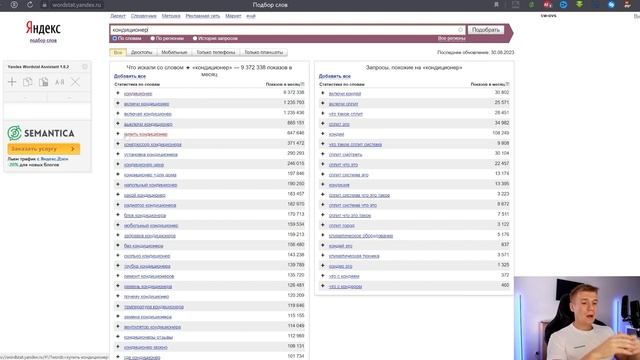Screen dimensions: 640x360
Task: Clear the search field with the X icon
Action: pyautogui.click(x=460, y=30)
